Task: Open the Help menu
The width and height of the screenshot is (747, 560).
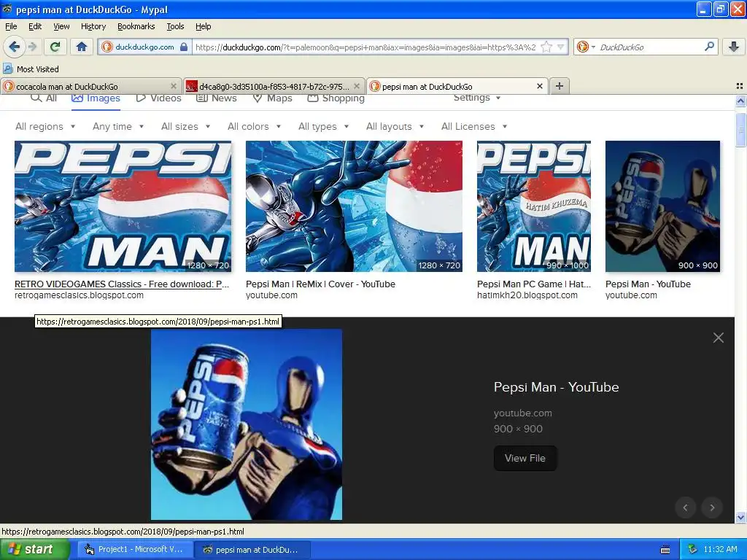Action: pos(203,26)
